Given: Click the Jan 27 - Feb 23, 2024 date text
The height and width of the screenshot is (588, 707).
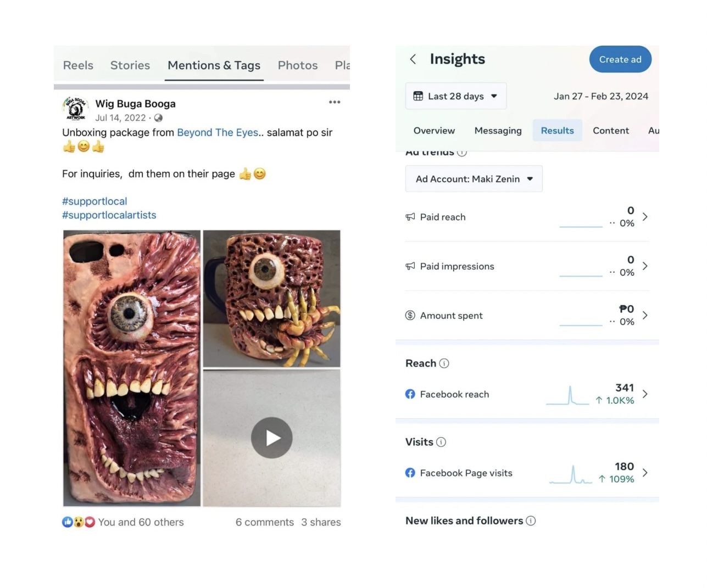Looking at the screenshot, I should coord(601,96).
